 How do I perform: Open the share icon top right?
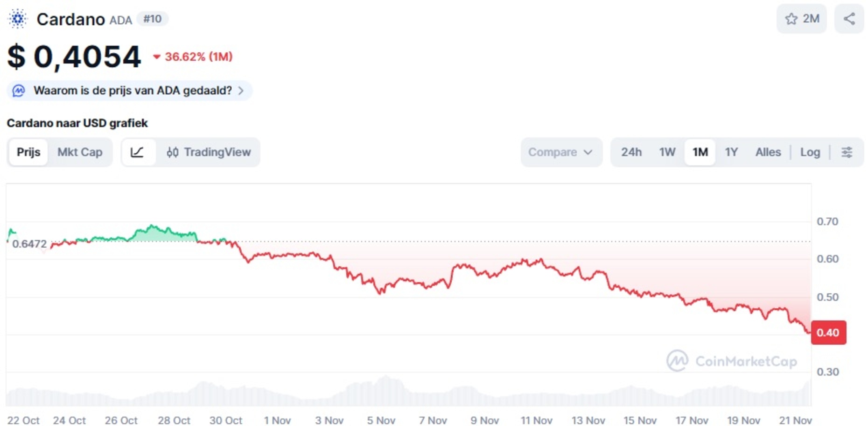tap(849, 19)
